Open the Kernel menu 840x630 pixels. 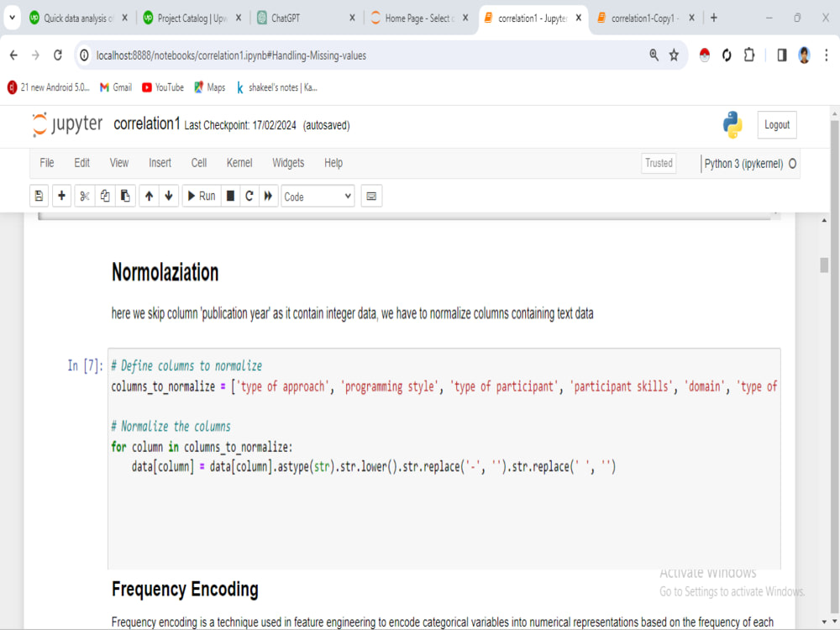click(239, 163)
